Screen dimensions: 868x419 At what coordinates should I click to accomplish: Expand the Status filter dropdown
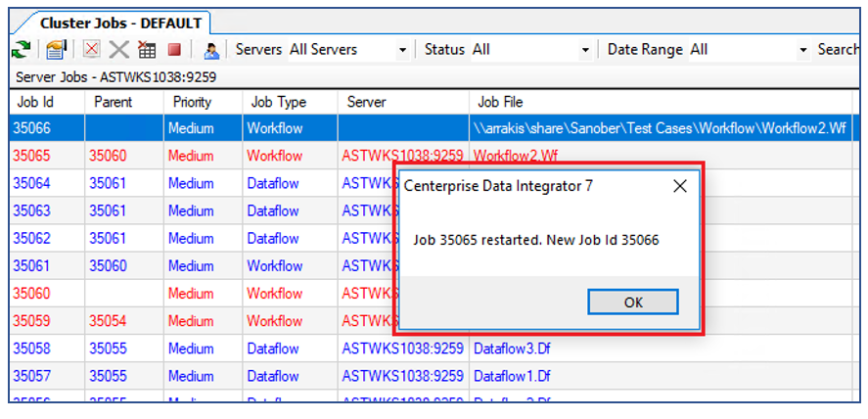(x=585, y=50)
